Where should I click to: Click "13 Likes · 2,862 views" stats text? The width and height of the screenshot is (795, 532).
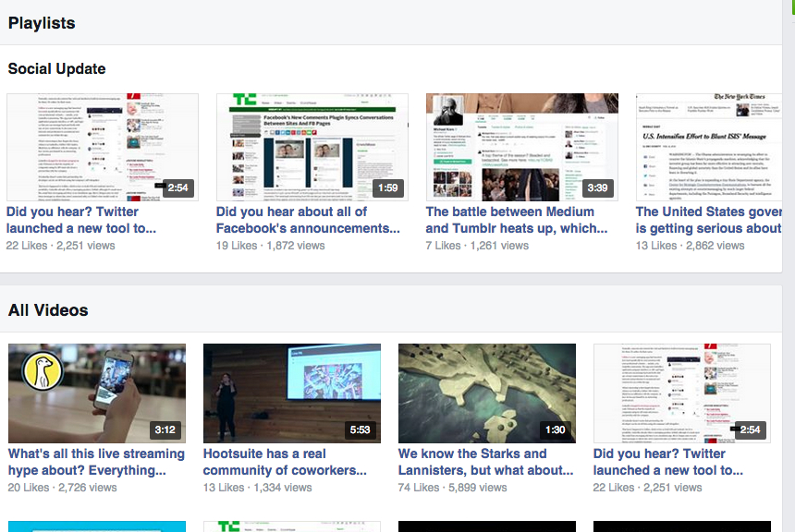690,246
